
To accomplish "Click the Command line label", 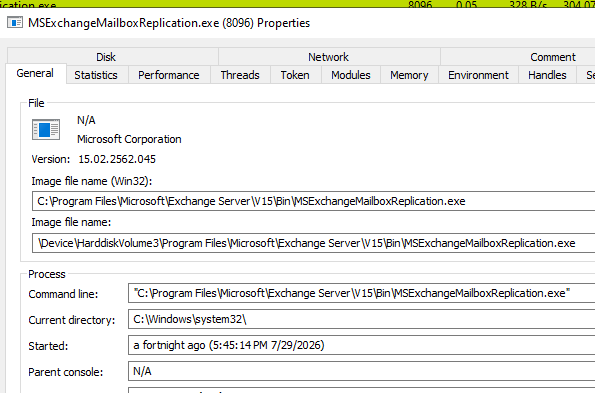I will (x=63, y=294).
